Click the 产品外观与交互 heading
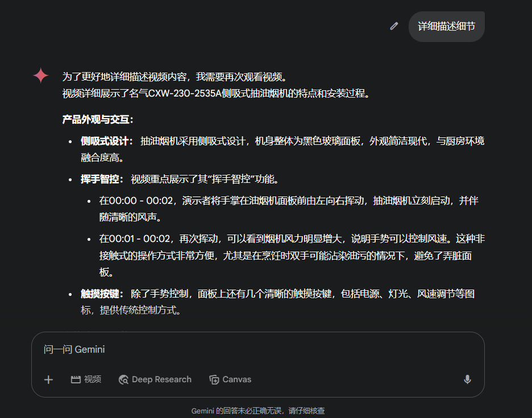This screenshot has height=418, width=532. tap(98, 119)
